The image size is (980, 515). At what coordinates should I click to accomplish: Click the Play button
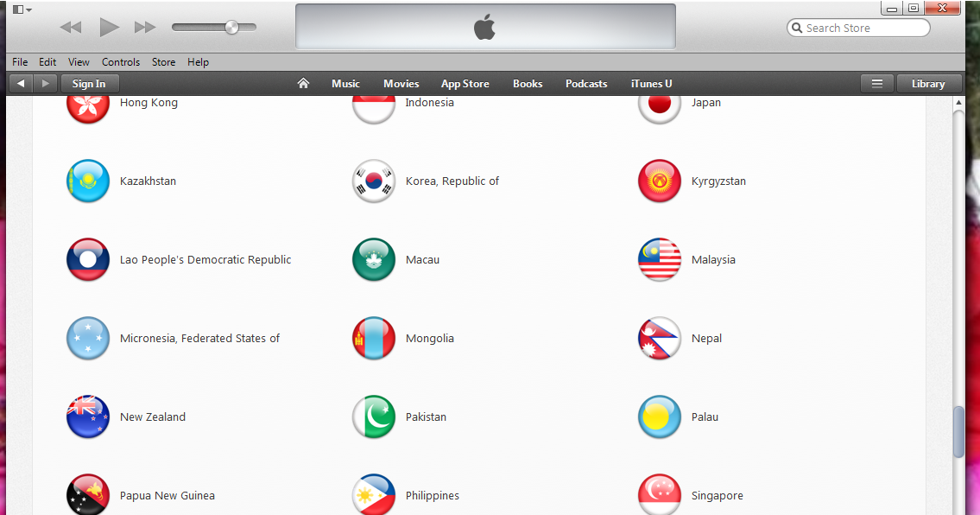point(109,27)
